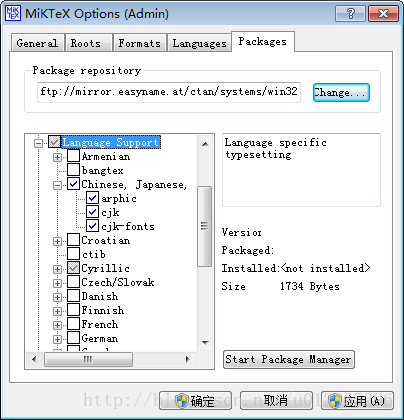The image size is (404, 420).
Task: Open the Roots tab
Action: pos(88,43)
